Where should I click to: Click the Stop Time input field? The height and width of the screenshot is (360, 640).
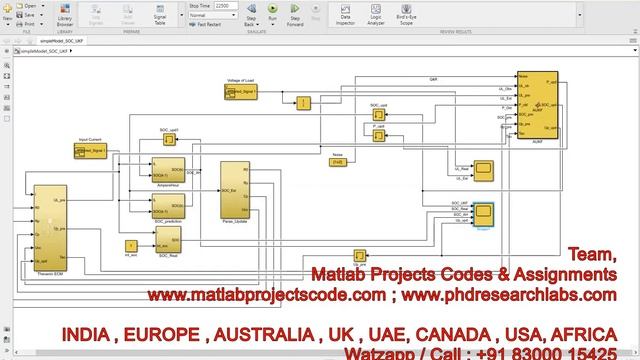226,6
